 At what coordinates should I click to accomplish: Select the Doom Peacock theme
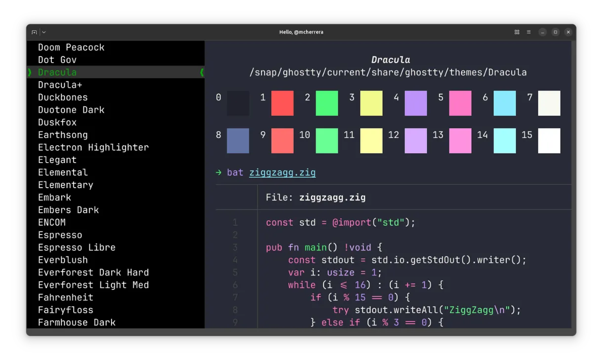pyautogui.click(x=71, y=47)
